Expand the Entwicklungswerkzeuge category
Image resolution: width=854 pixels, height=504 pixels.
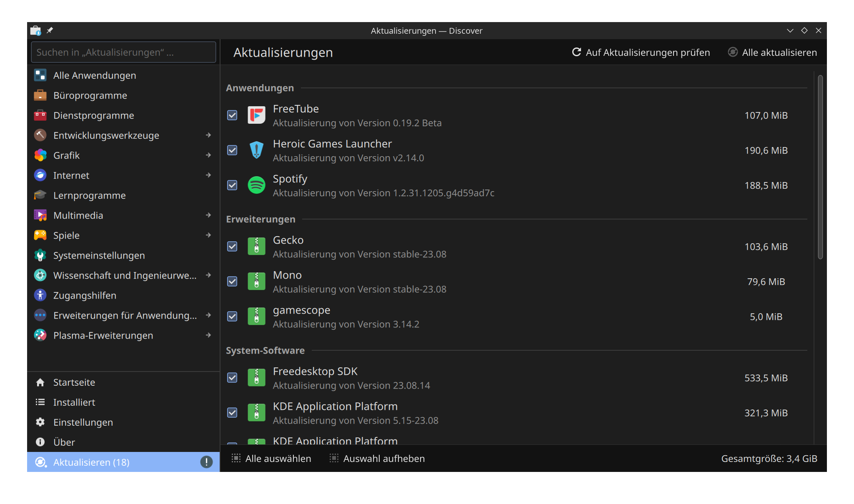pos(208,135)
